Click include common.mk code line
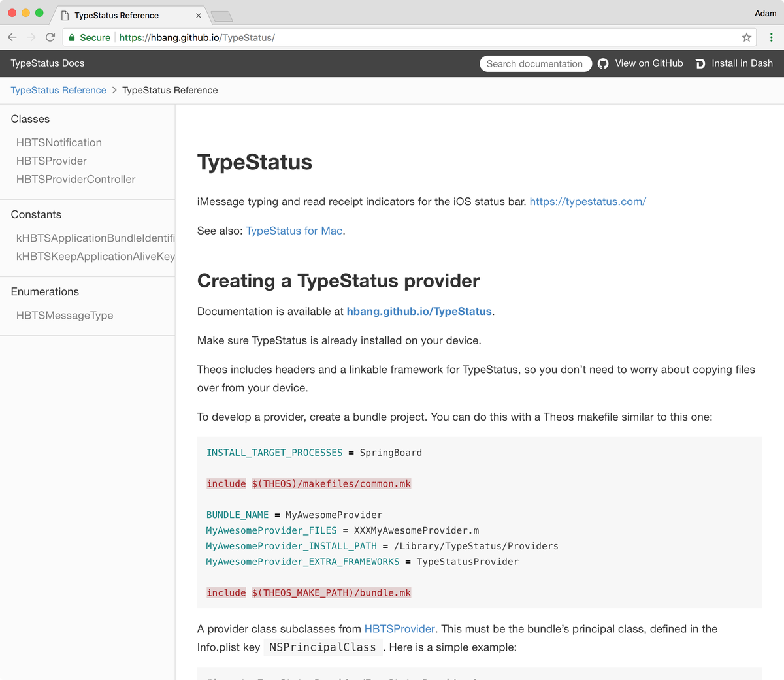 (309, 484)
